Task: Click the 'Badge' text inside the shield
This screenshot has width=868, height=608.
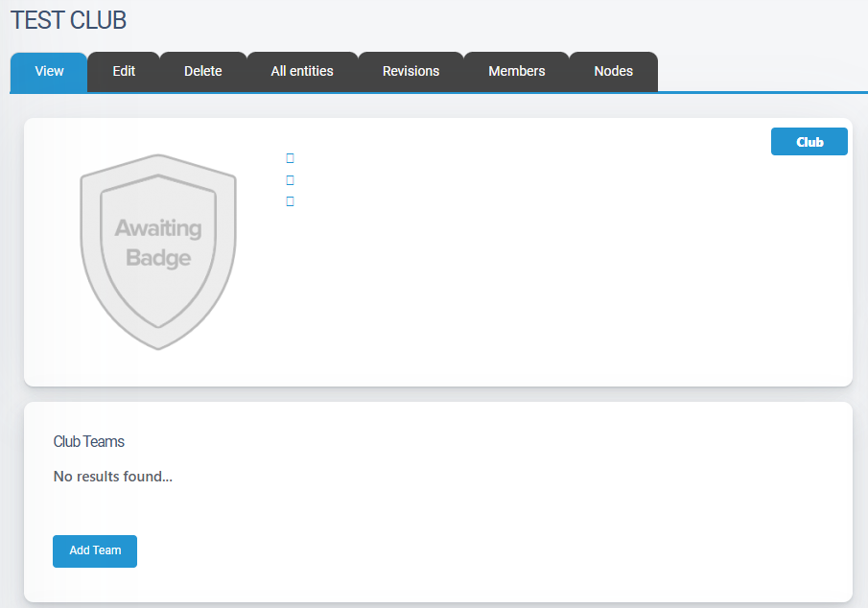Action: coord(158,258)
